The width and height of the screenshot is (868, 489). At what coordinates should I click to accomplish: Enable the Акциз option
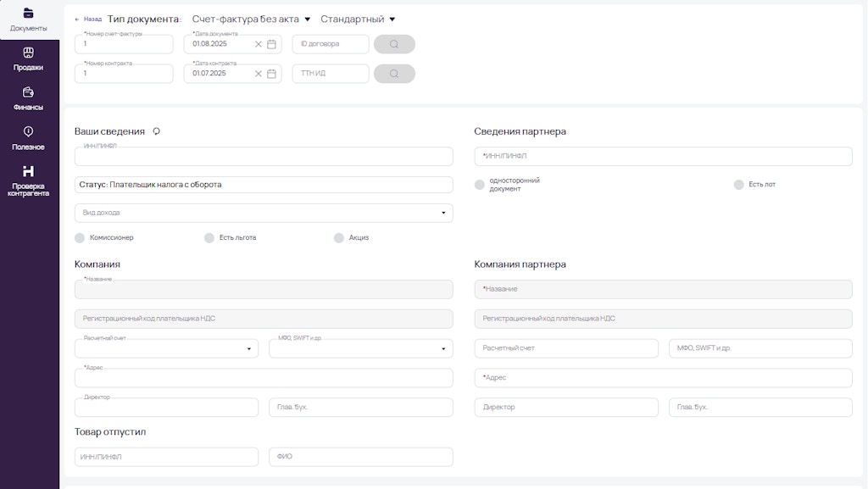coord(339,238)
